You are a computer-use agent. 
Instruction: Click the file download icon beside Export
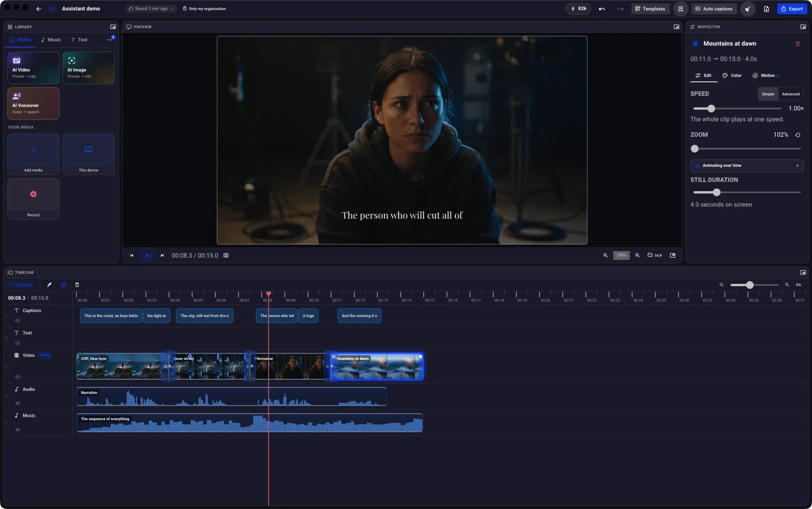tap(766, 9)
